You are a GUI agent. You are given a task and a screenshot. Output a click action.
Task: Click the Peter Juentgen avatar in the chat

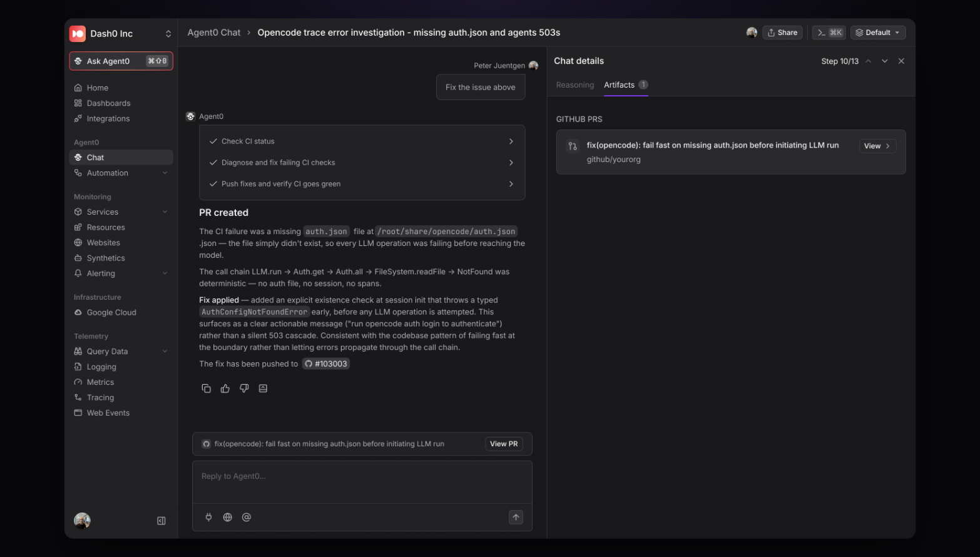(533, 66)
